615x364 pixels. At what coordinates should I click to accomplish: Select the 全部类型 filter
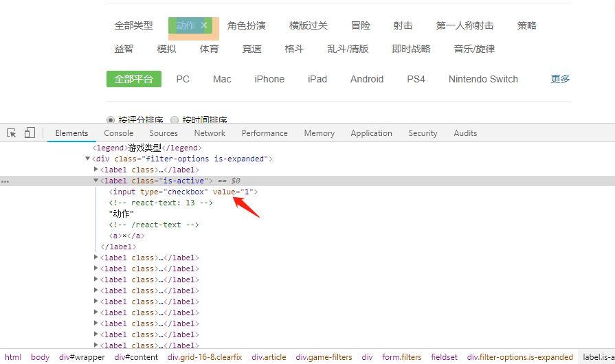coord(134,25)
